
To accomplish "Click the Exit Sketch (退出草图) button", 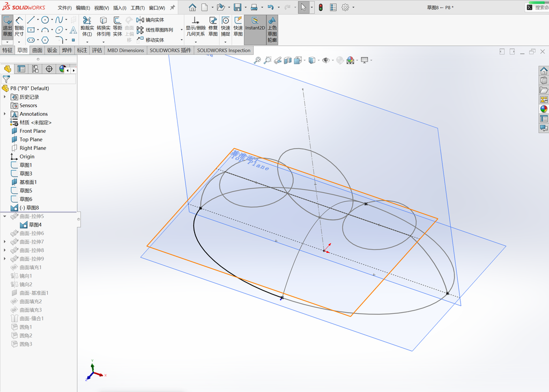I will [x=8, y=27].
